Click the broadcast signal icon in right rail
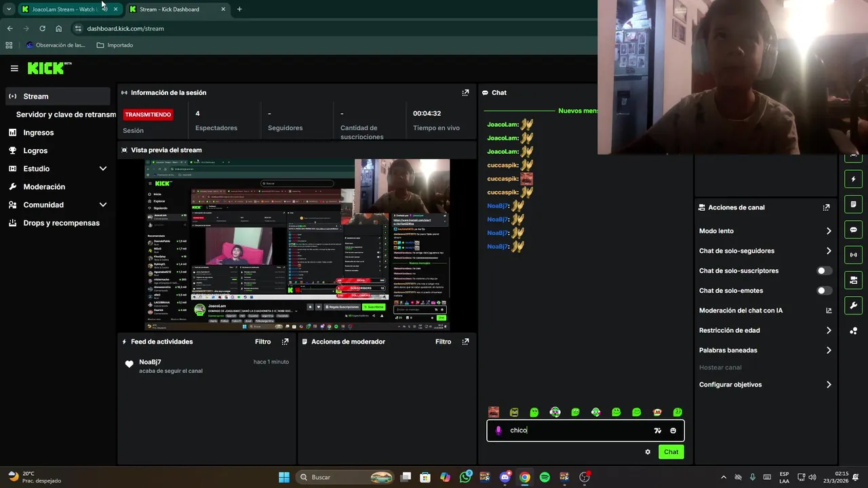Viewport: 868px width, 488px height. point(853,255)
